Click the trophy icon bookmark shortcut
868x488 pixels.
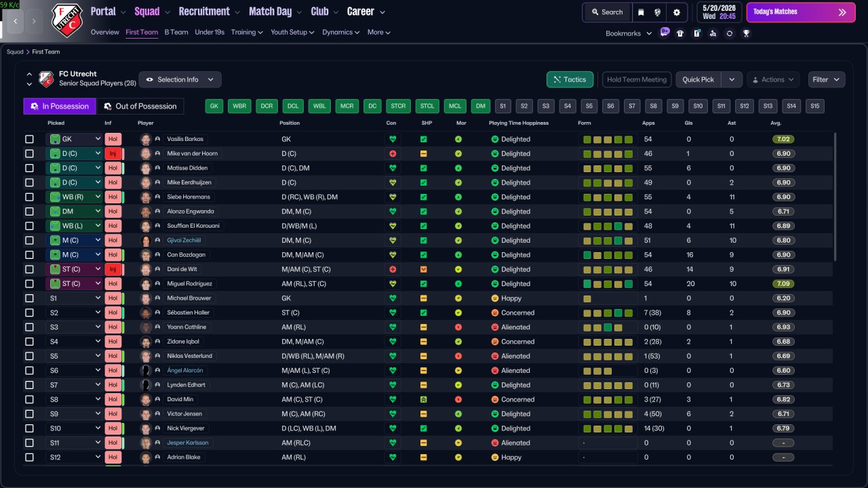click(746, 33)
